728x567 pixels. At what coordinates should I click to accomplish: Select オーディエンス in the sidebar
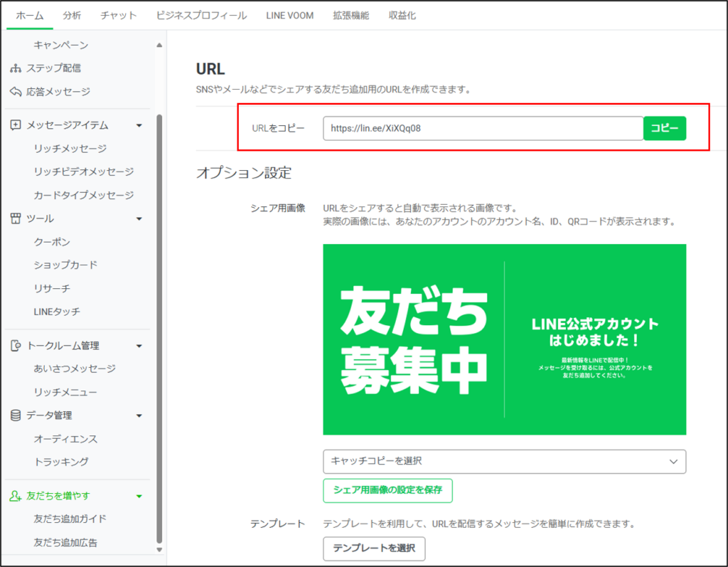coord(65,439)
